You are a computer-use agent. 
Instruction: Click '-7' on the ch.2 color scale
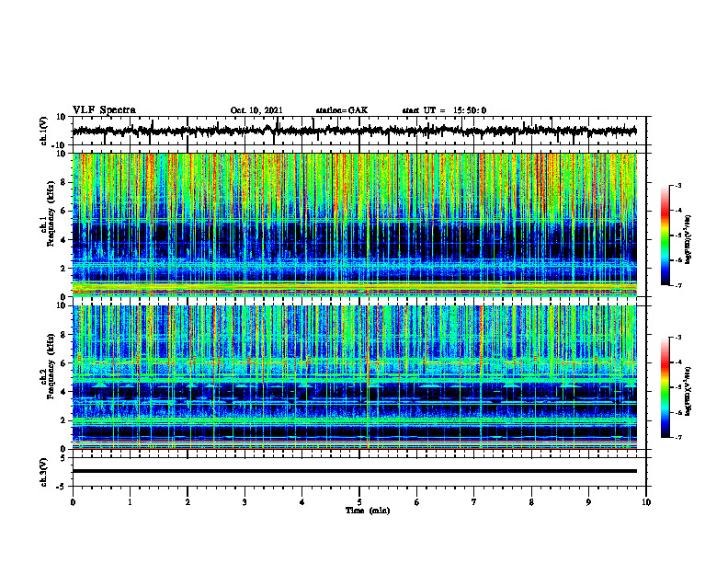678,438
